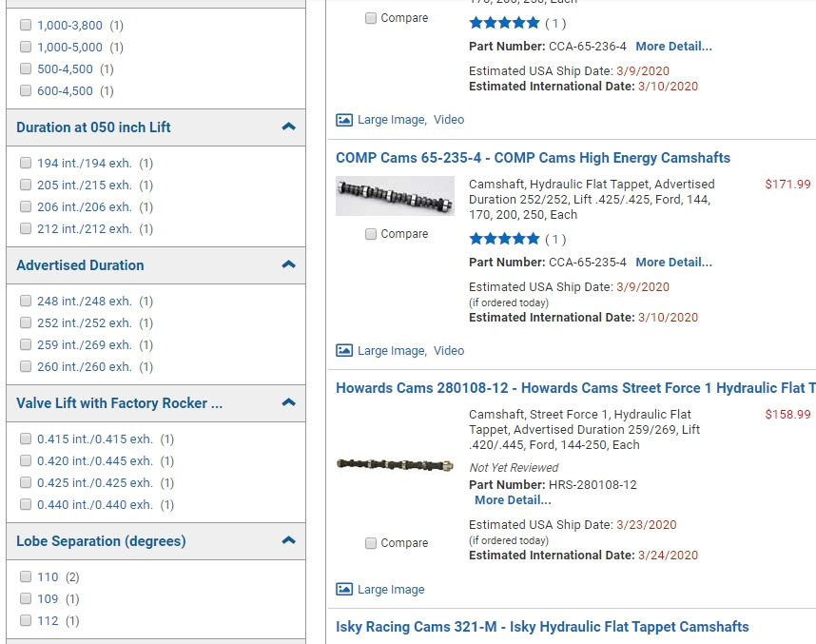Select 205 int./215 exh. duration filter

[26, 185]
